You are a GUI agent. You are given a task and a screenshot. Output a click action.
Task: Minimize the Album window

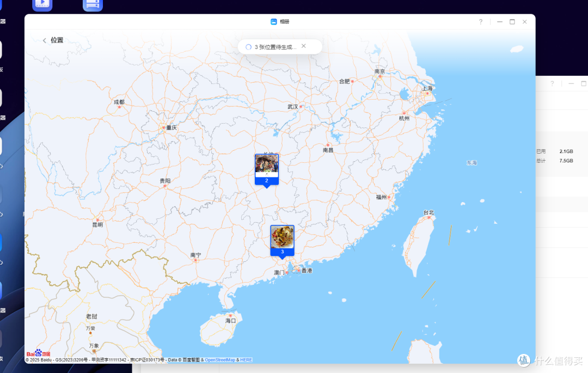coord(500,22)
